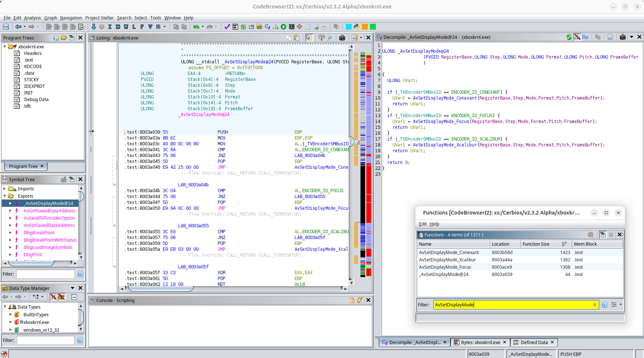The width and height of the screenshot is (644, 358).
Task: Click the purple checkmark icon
Action: [x=227, y=27]
